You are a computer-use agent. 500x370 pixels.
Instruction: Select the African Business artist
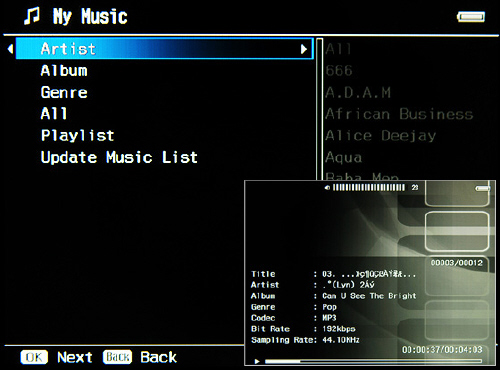pyautogui.click(x=399, y=114)
